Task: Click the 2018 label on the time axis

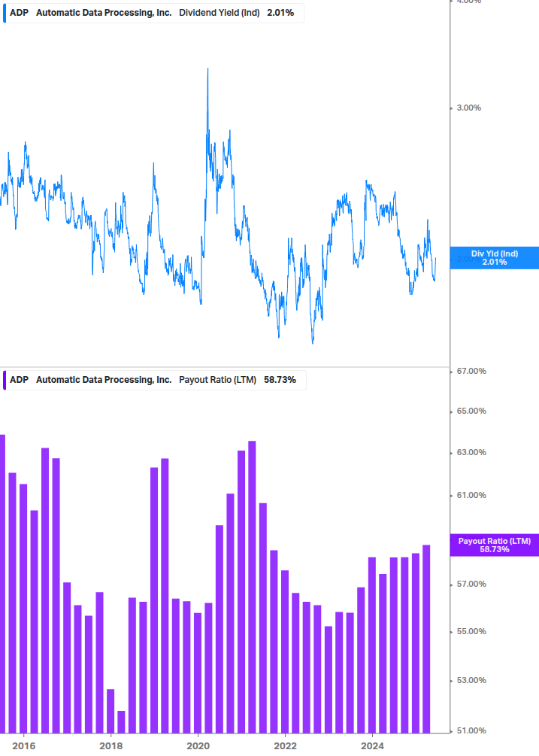Action: pos(111,746)
